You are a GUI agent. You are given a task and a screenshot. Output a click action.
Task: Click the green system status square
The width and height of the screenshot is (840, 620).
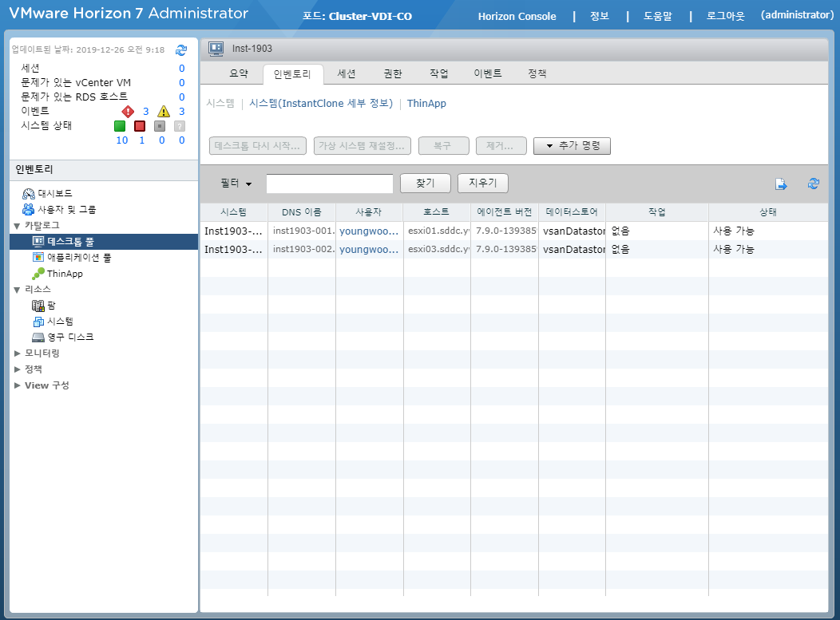coord(120,126)
